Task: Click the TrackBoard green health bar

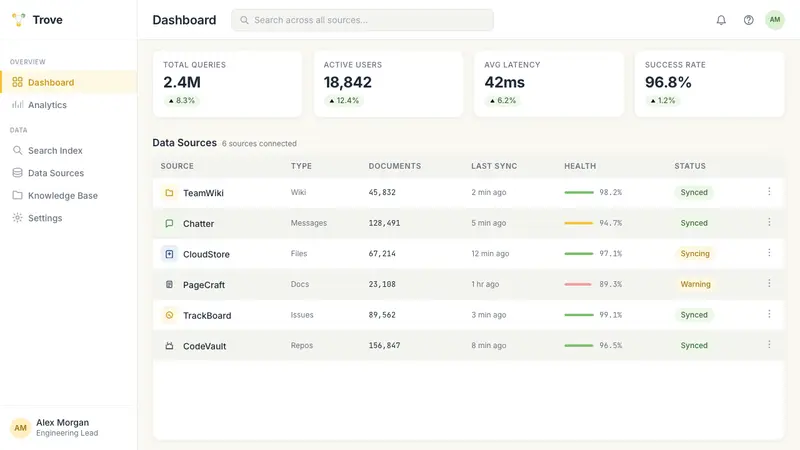Action: tap(579, 315)
